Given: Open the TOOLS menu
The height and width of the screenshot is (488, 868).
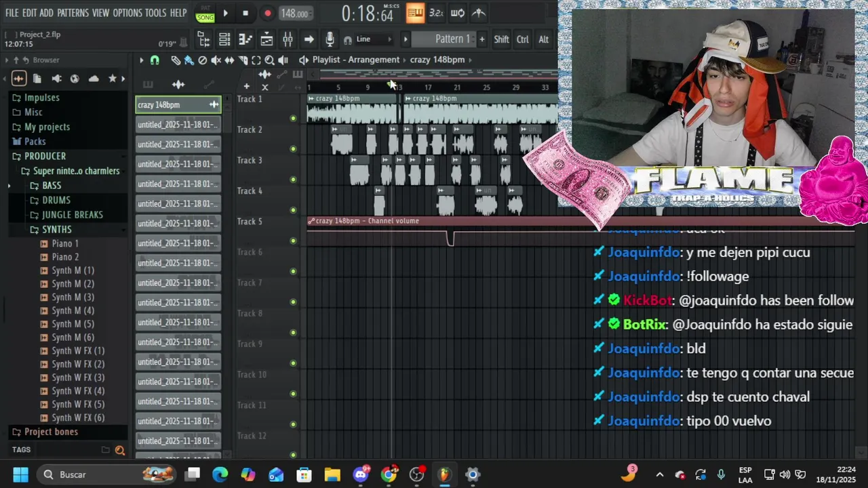Looking at the screenshot, I should [x=155, y=13].
